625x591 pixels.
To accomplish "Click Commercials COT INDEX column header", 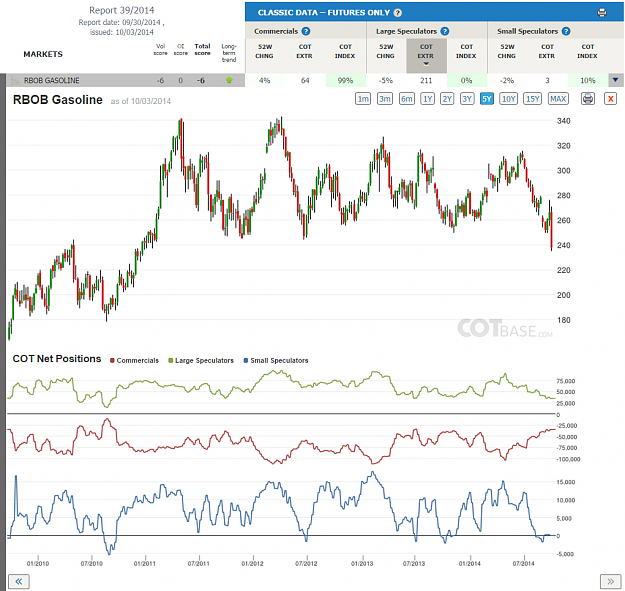I will click(x=345, y=51).
